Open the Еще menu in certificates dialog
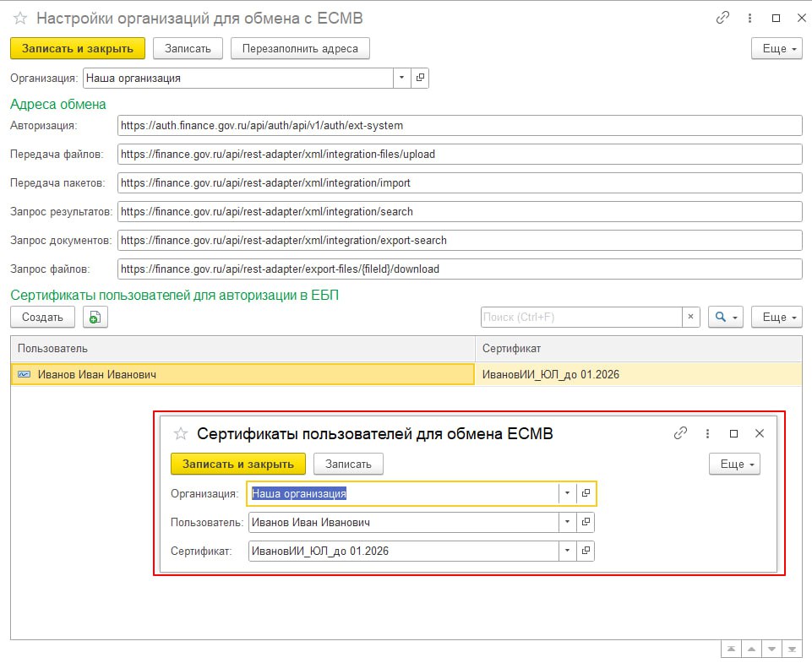 [733, 464]
